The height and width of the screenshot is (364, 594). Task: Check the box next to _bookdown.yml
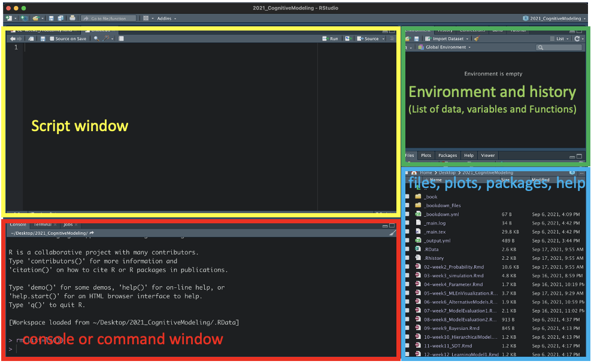408,214
